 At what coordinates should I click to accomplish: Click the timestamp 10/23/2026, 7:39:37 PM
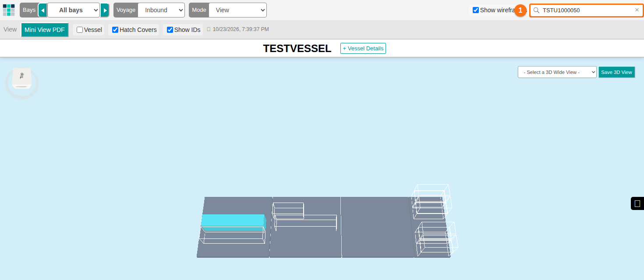point(241,30)
